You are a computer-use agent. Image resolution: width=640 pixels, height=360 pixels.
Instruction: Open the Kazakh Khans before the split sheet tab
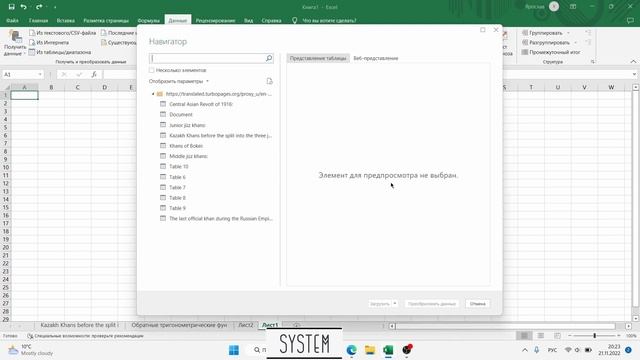(80, 325)
